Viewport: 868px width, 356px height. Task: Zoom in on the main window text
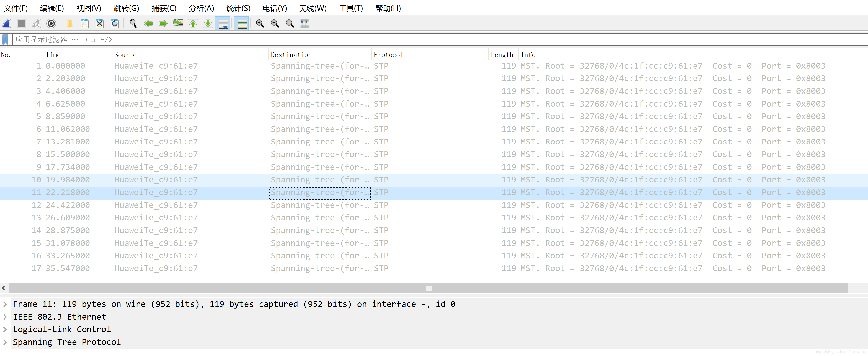tap(260, 24)
